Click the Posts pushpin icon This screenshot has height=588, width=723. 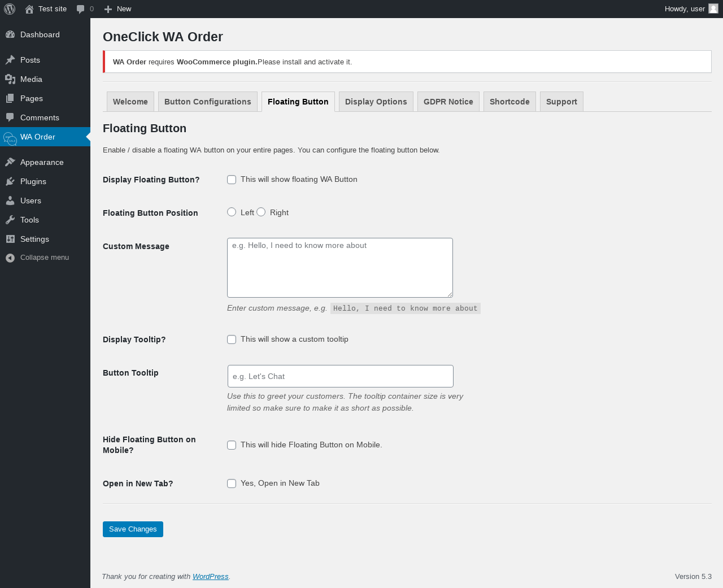[x=10, y=60]
